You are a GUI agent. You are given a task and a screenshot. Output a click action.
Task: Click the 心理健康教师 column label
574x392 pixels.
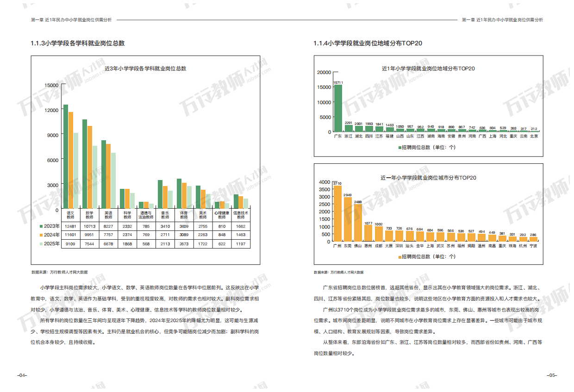(222, 215)
